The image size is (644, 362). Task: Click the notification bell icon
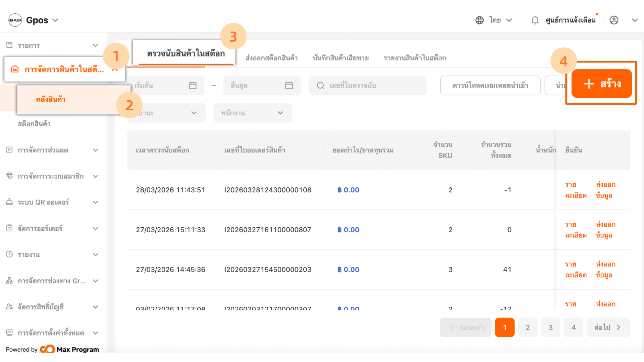click(x=535, y=20)
